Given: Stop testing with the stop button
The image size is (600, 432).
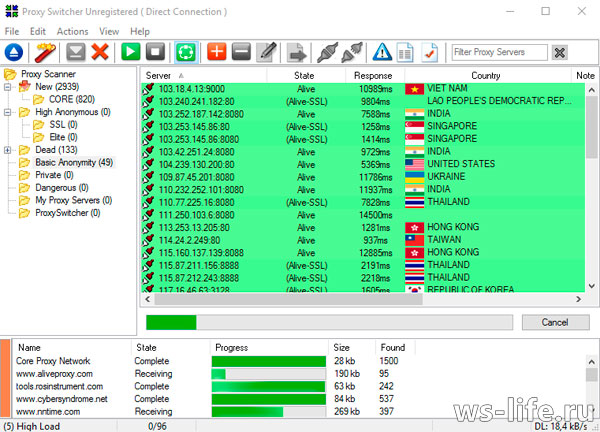Looking at the screenshot, I should [155, 52].
